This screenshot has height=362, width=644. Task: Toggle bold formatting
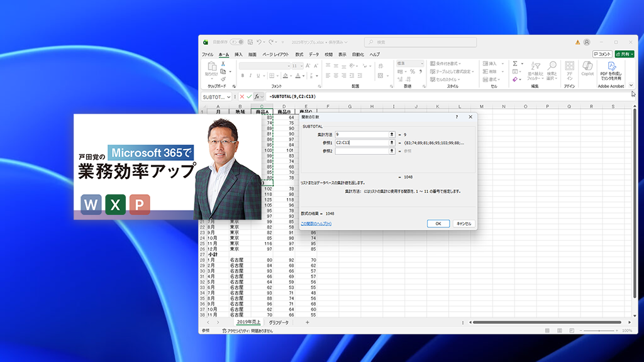click(243, 75)
